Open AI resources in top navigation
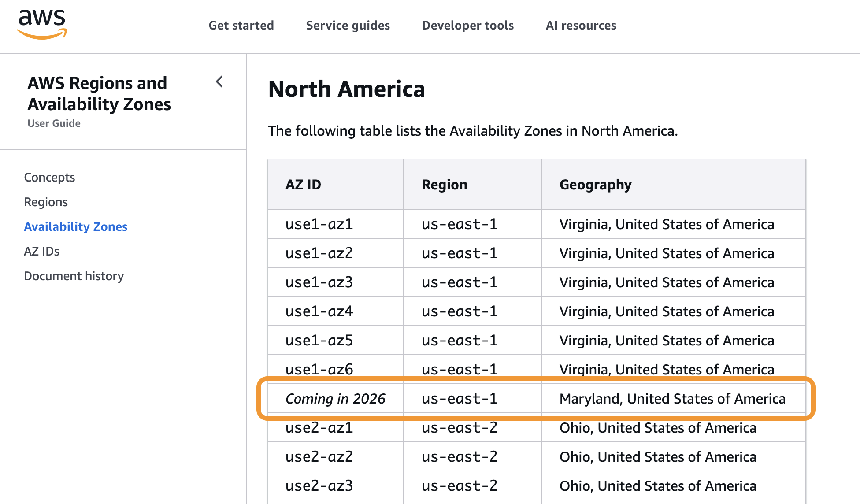 [x=581, y=26]
